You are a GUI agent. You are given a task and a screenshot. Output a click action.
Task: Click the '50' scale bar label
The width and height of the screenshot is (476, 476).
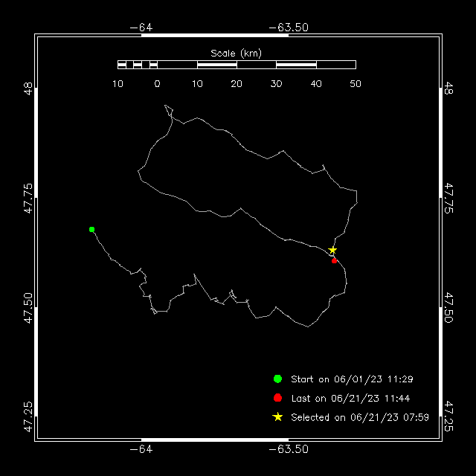[356, 84]
